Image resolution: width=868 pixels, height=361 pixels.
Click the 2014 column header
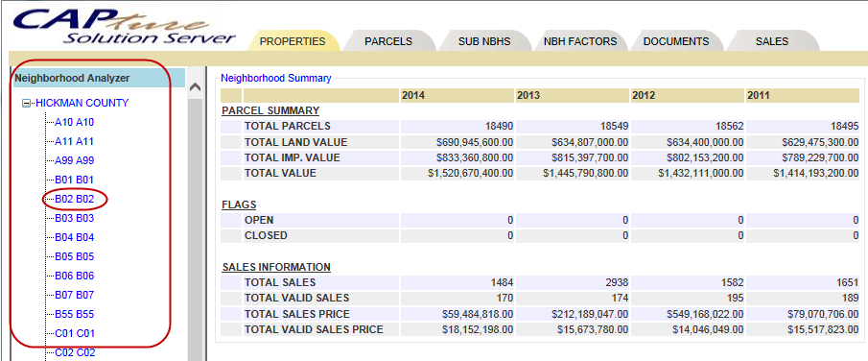457,95
